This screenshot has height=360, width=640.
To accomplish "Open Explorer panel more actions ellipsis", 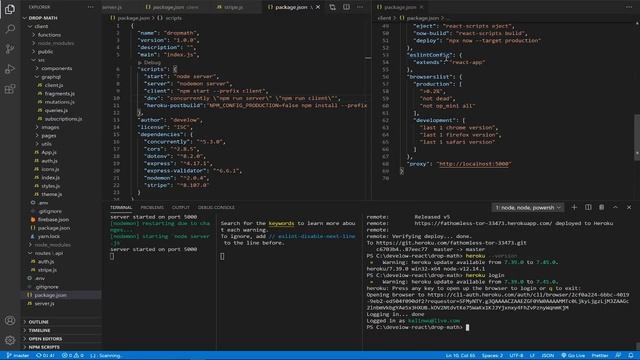I will (x=91, y=7).
